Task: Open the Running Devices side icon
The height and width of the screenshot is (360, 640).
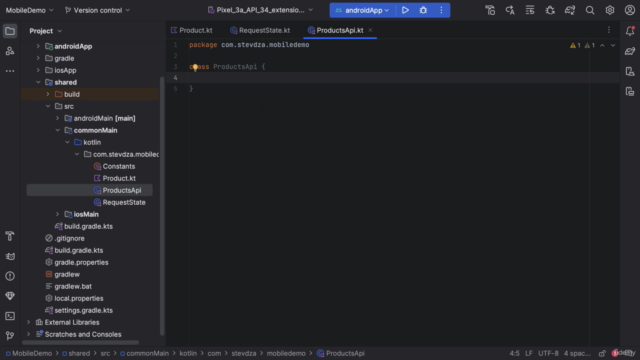Action: tap(630, 91)
